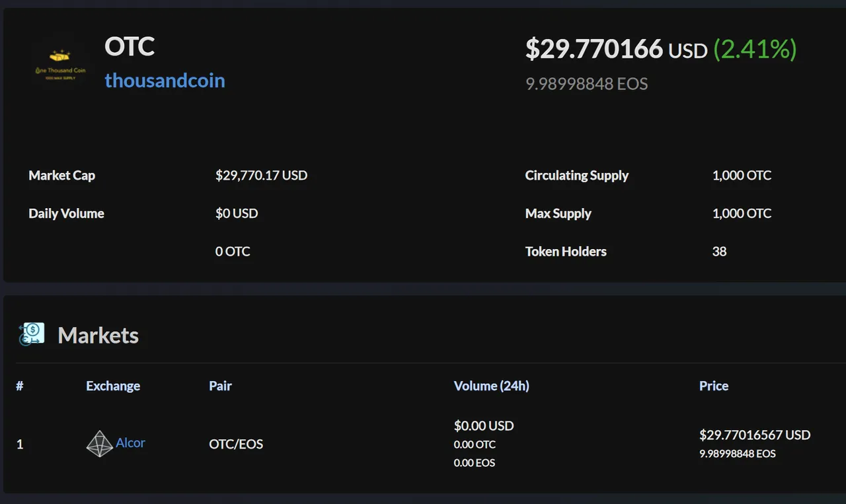Viewport: 846px width, 504px height.
Task: Click the Markets section heading
Action: click(x=98, y=336)
